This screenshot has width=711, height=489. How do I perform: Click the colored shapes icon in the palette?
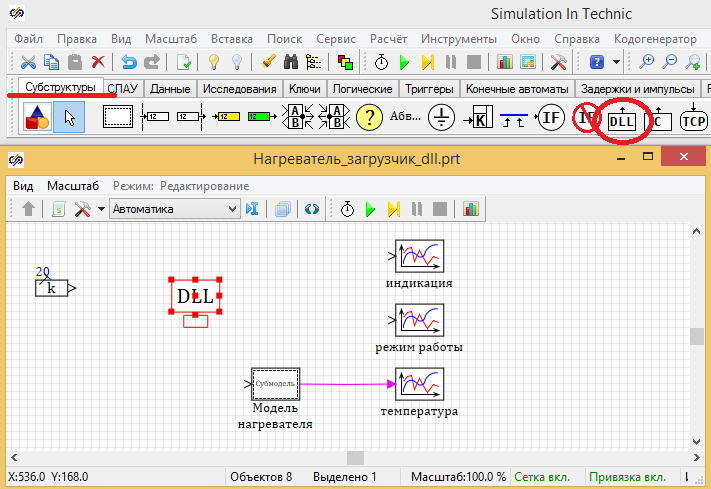pyautogui.click(x=37, y=117)
